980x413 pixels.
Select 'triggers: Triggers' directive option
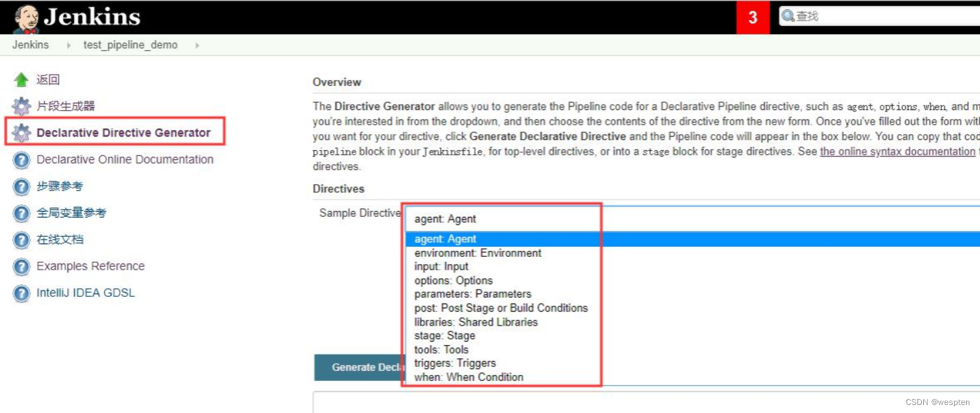click(x=455, y=364)
